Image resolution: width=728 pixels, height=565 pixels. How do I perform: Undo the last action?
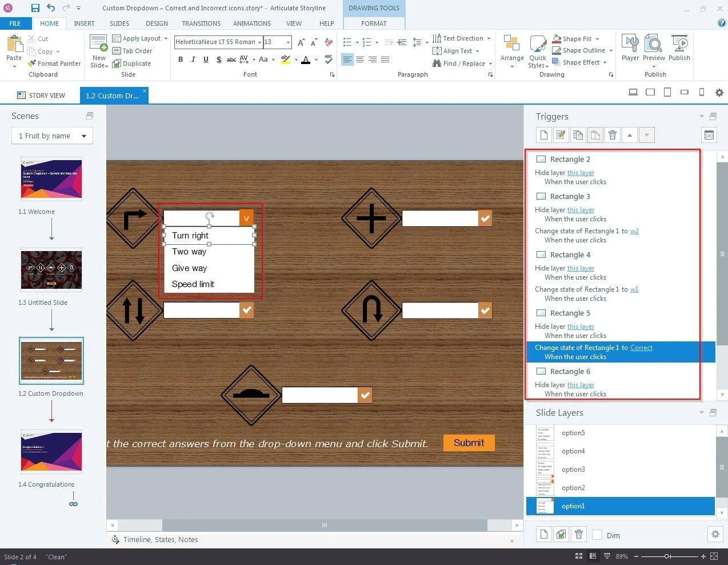[x=51, y=8]
